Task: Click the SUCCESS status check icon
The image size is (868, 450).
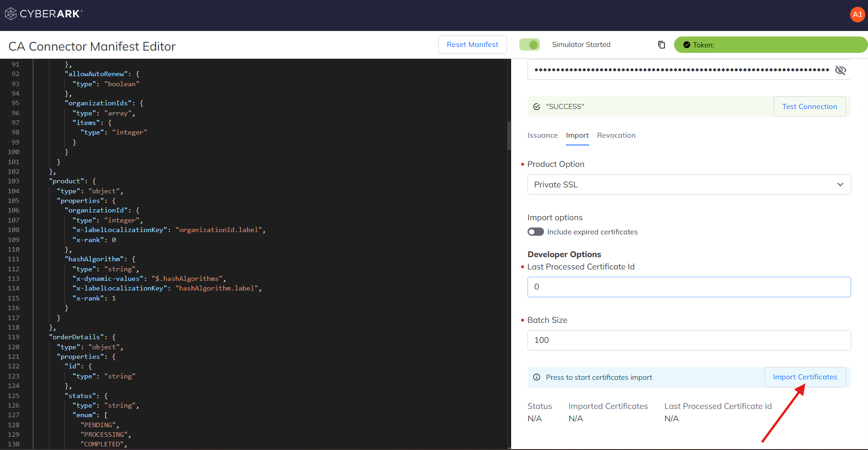Action: 537,107
